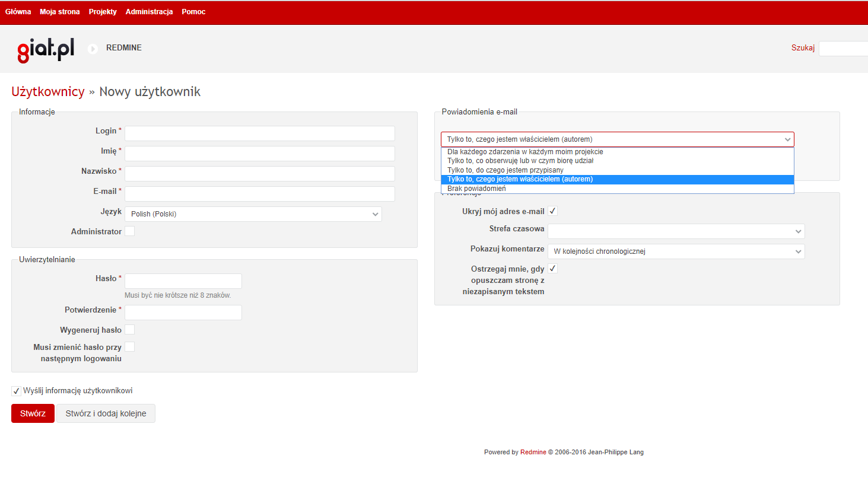Click the Stwórz button

(x=33, y=413)
